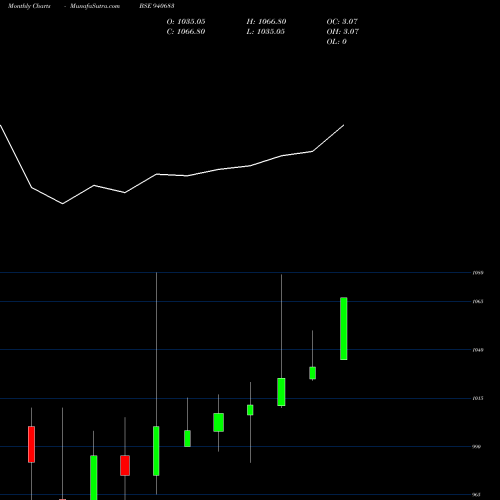
Task: Click the 1089 price axis label
Action: [478, 273]
